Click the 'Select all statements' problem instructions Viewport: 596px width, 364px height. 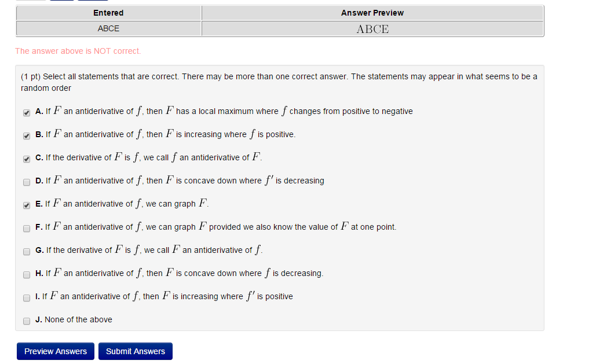[279, 82]
